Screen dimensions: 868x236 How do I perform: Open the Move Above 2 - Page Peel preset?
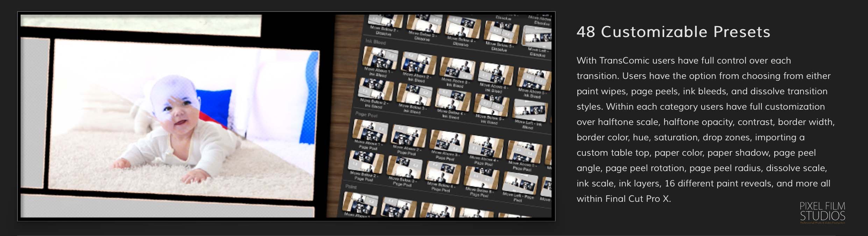tap(408, 135)
